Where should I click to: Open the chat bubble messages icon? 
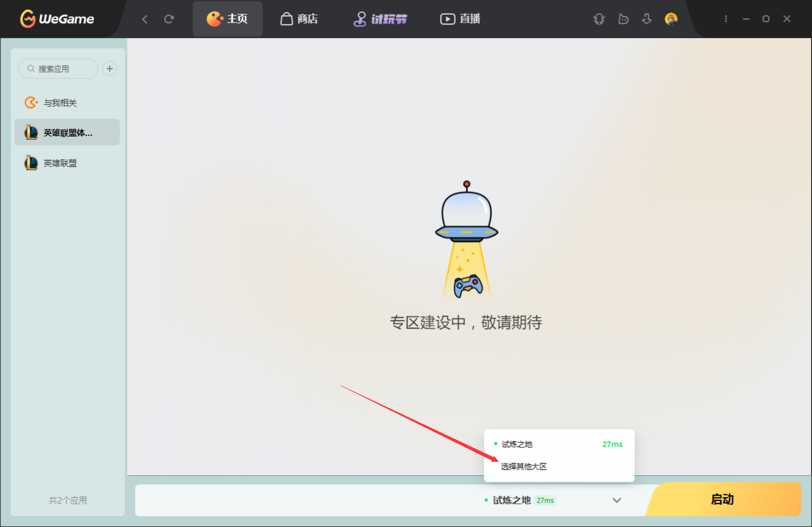623,19
